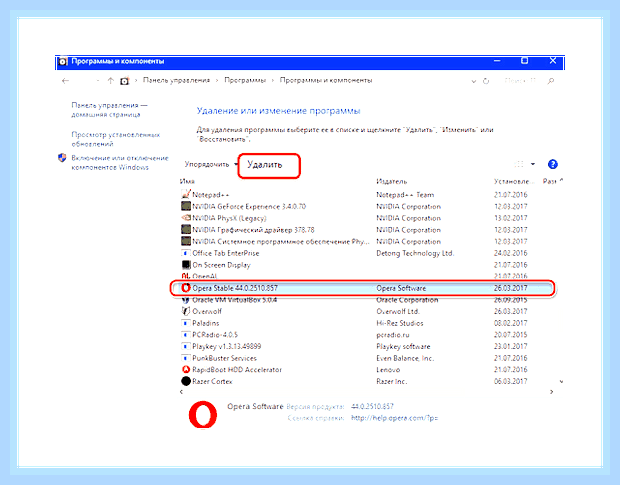The height and width of the screenshot is (485, 620).
Task: Select the Playkey v1.3.13.49899 row
Action: 354,346
